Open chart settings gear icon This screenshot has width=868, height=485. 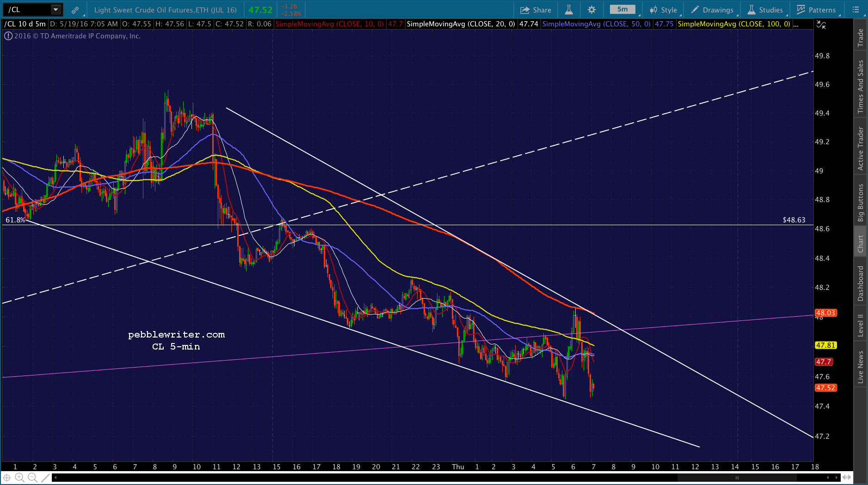tap(591, 10)
